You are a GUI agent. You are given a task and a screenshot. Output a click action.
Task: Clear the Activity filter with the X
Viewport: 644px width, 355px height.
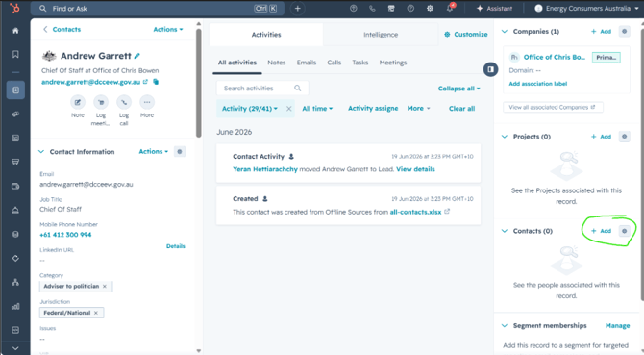288,109
